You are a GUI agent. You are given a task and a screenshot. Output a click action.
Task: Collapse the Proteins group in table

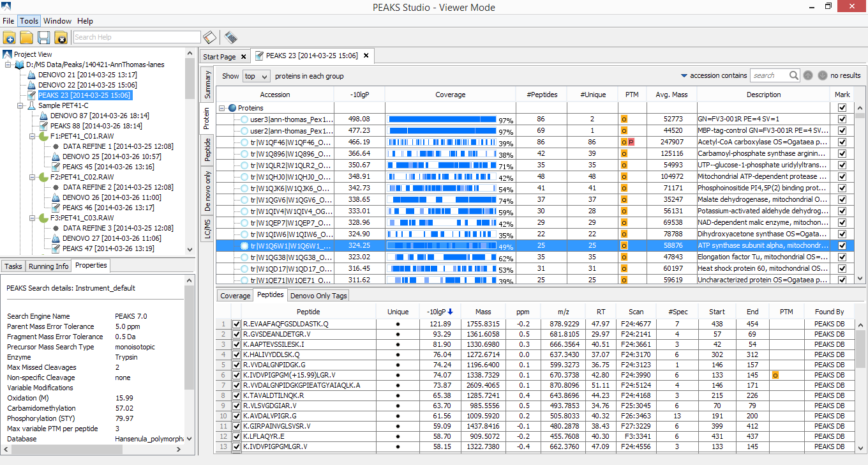point(223,108)
